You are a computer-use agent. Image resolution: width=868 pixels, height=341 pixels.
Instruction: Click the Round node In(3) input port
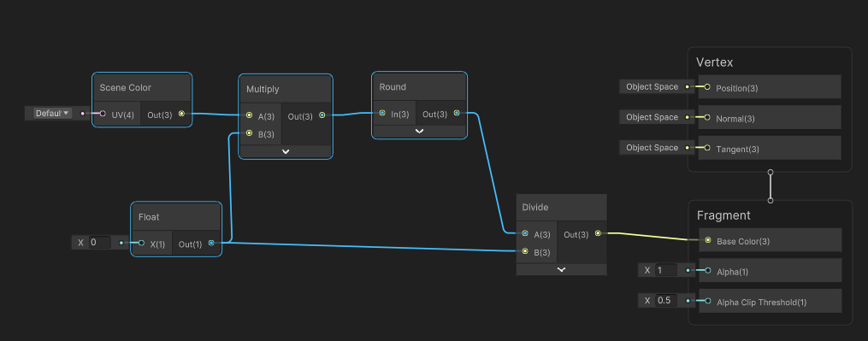point(382,114)
